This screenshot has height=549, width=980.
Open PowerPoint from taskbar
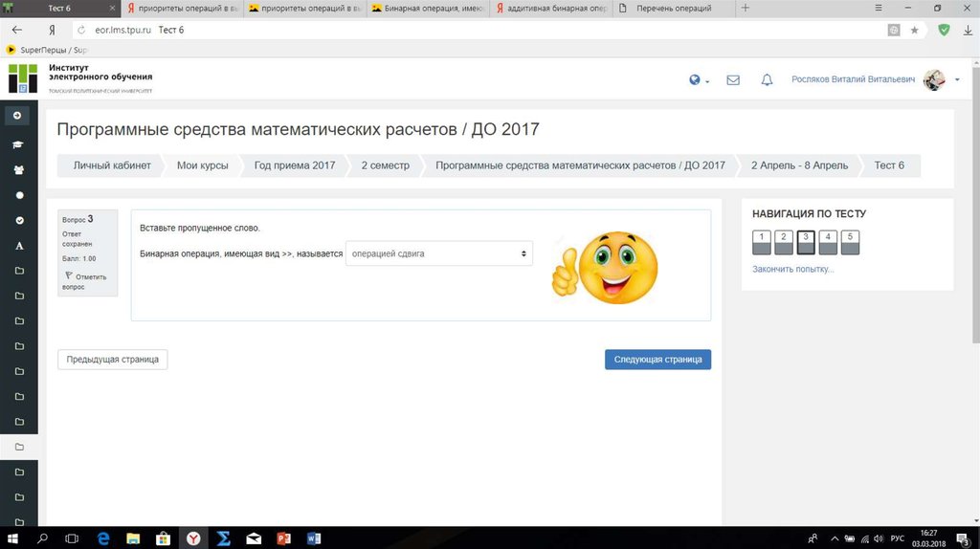coord(283,538)
